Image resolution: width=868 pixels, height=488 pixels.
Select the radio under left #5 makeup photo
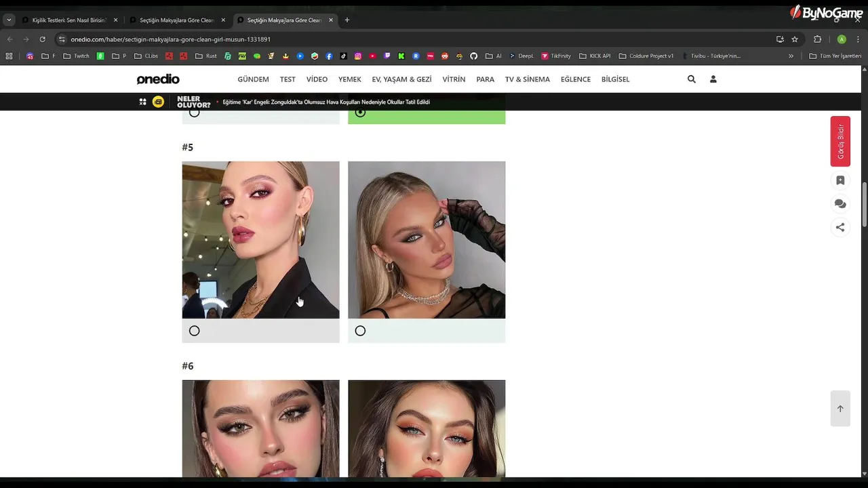195,331
